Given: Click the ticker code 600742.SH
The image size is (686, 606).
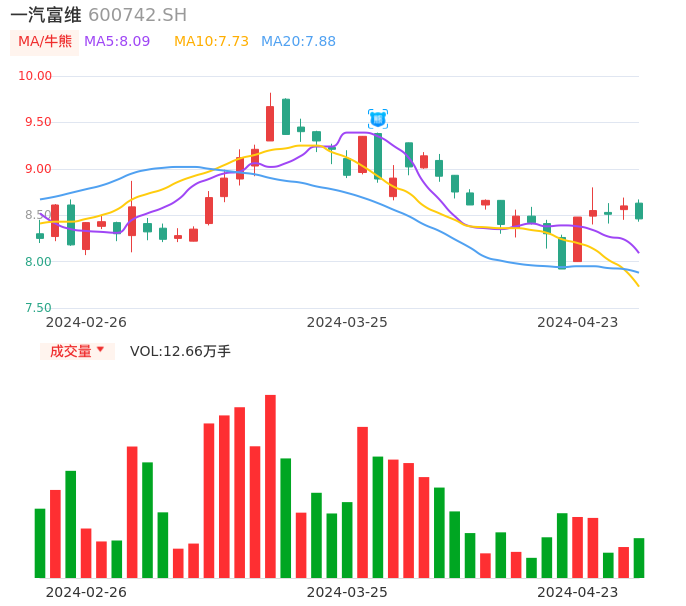Looking at the screenshot, I should [x=137, y=15].
